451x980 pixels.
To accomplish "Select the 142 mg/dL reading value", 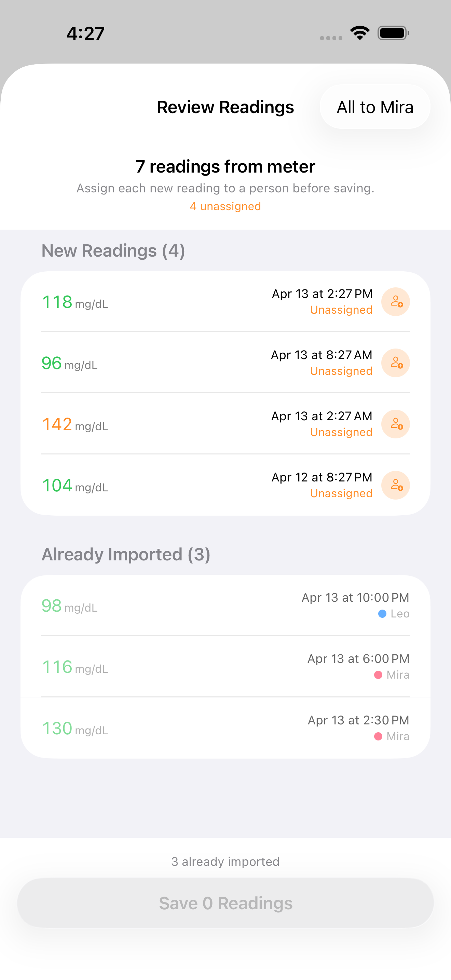I will (57, 425).
